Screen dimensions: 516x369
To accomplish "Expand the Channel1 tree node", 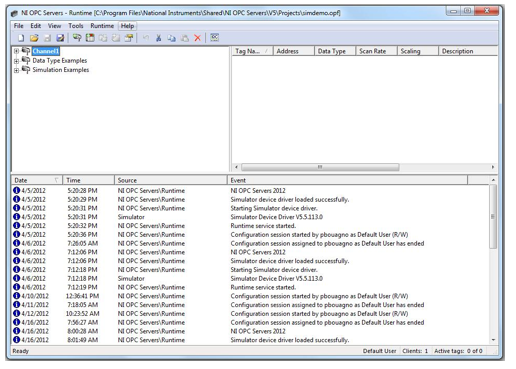I will (16, 51).
